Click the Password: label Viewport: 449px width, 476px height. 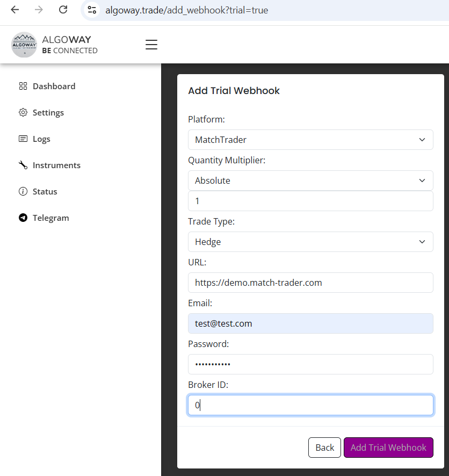[208, 344]
